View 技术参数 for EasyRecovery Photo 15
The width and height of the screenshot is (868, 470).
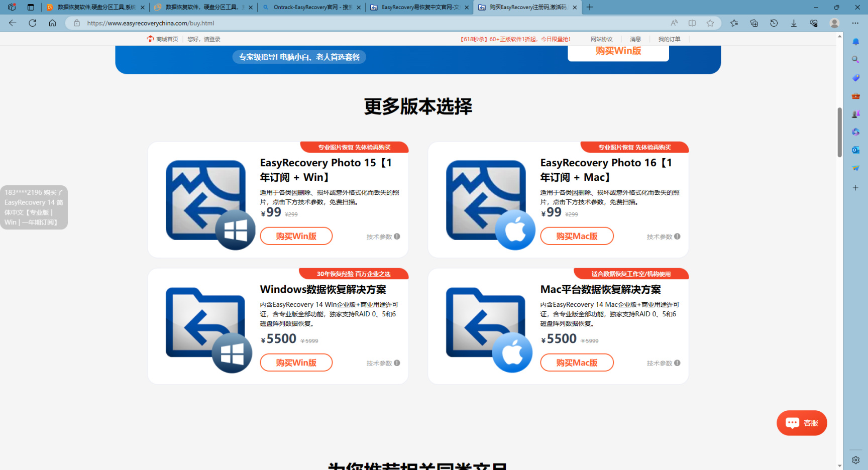tap(383, 237)
